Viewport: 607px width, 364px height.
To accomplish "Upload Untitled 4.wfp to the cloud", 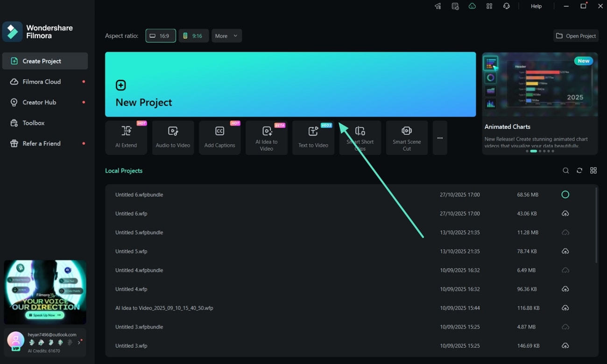I will (x=565, y=289).
